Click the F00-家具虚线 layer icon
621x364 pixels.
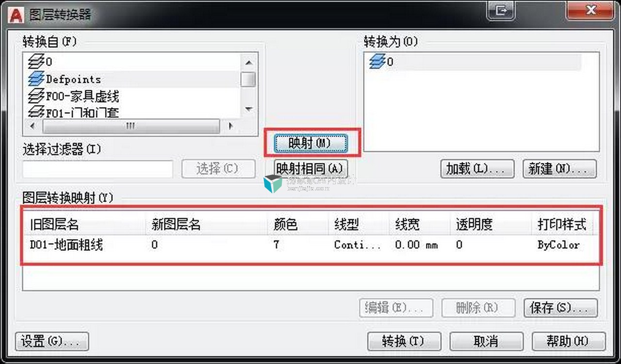click(37, 96)
